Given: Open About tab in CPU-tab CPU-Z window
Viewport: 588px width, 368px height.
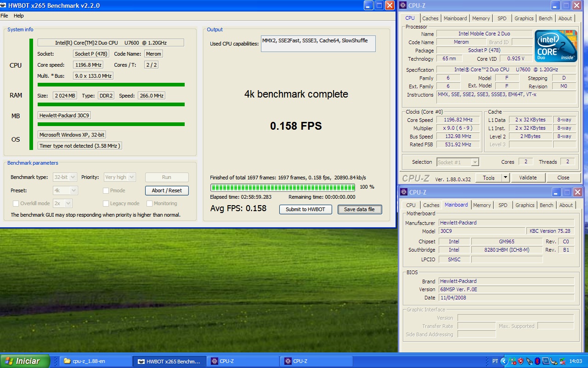Looking at the screenshot, I should 565,18.
